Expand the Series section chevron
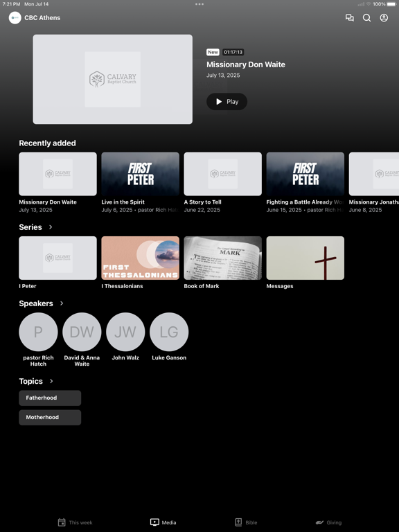This screenshot has width=399, height=532. pyautogui.click(x=51, y=227)
